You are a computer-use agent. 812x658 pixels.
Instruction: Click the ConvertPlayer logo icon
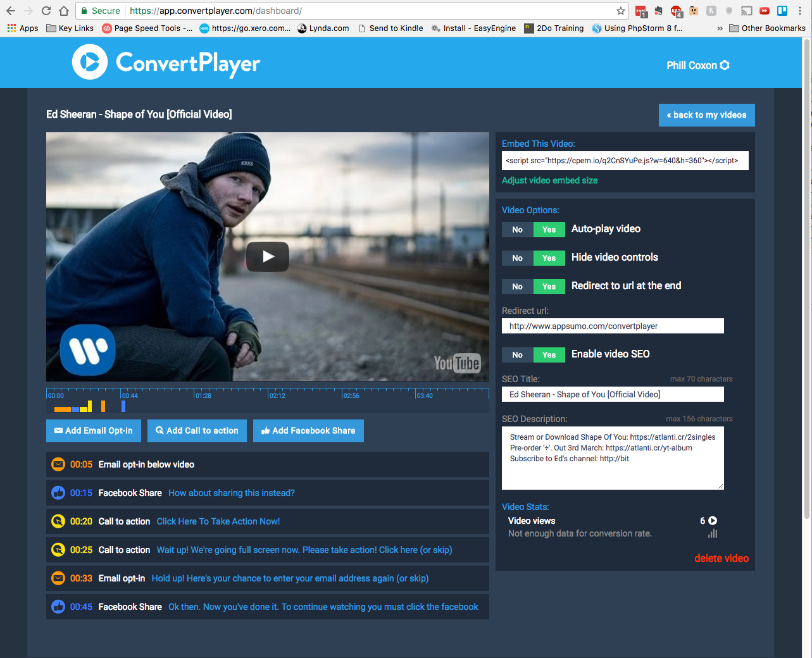(x=90, y=62)
